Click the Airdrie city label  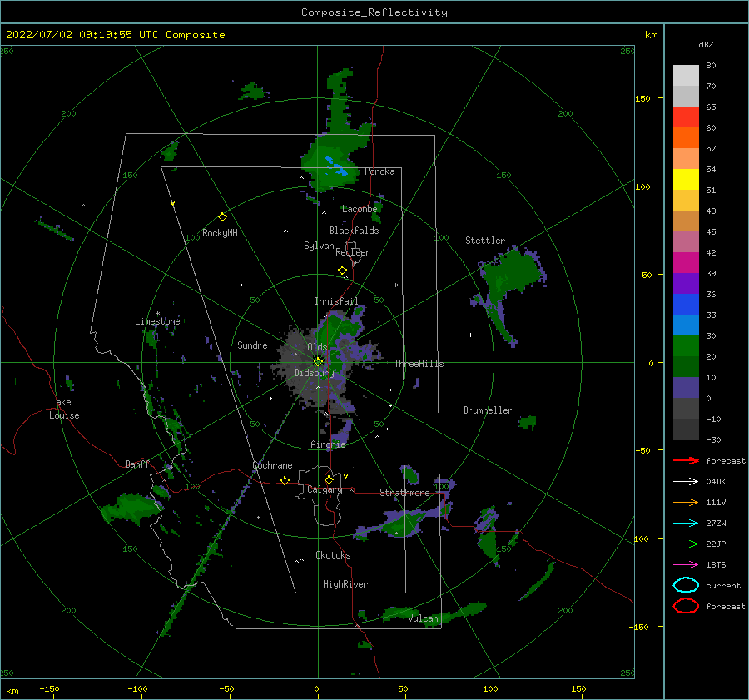tap(328, 444)
